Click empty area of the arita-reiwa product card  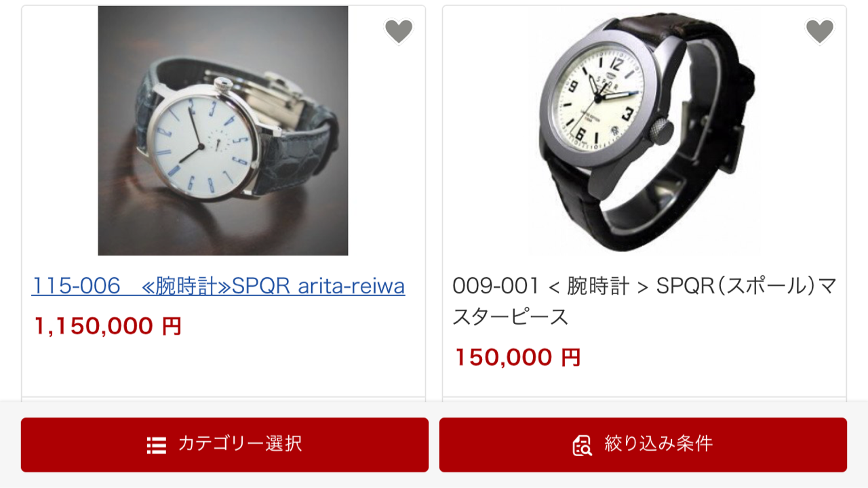[224, 366]
